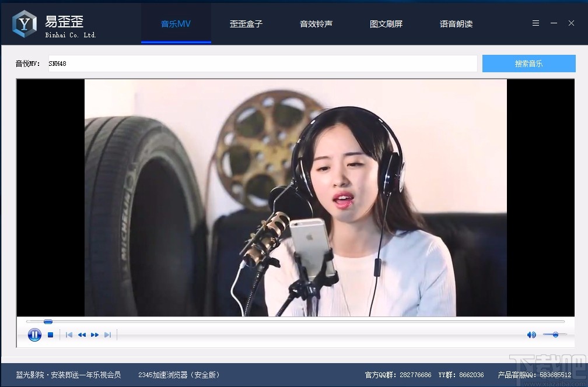588x387 pixels.
Task: Click the 搜索音乐 search button
Action: (528, 63)
